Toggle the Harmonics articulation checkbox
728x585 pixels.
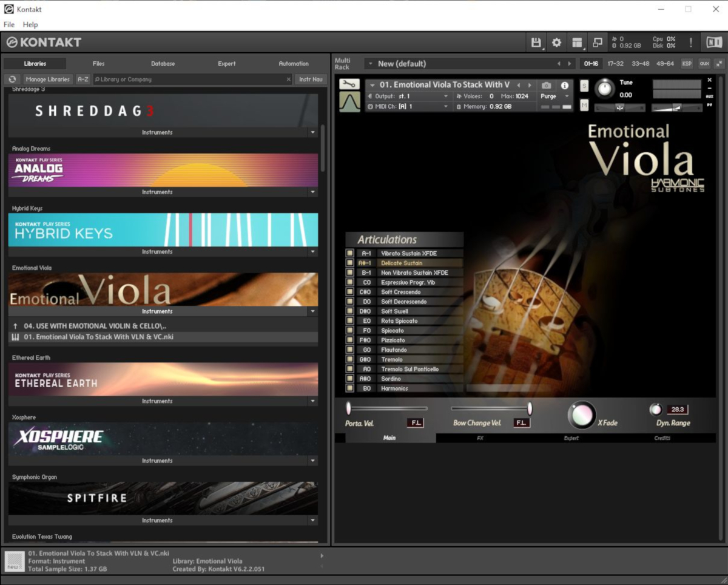point(349,388)
